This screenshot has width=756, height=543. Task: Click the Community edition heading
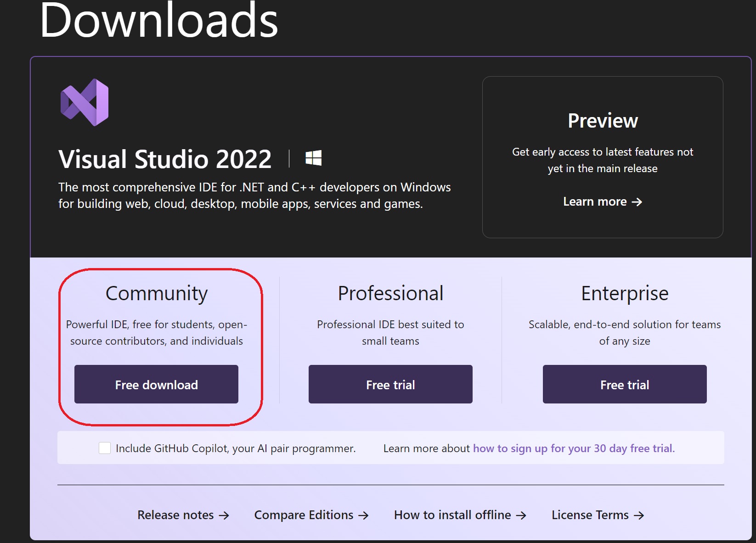click(157, 294)
